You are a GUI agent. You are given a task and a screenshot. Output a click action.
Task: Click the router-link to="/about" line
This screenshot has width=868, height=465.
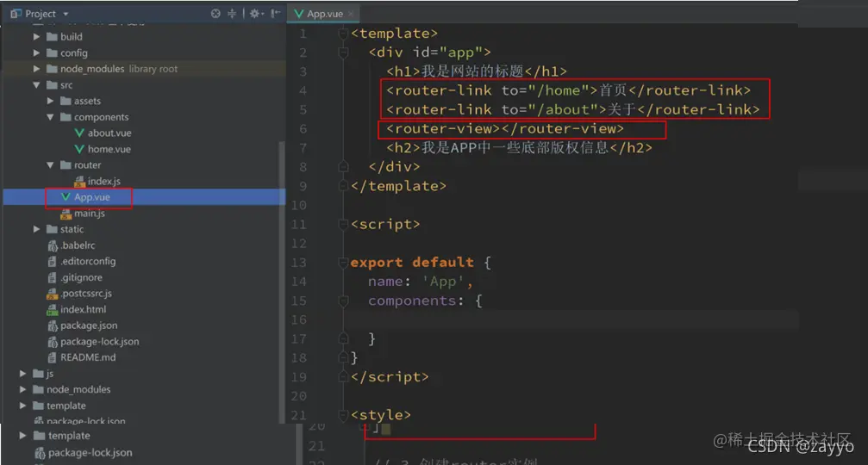[573, 109]
